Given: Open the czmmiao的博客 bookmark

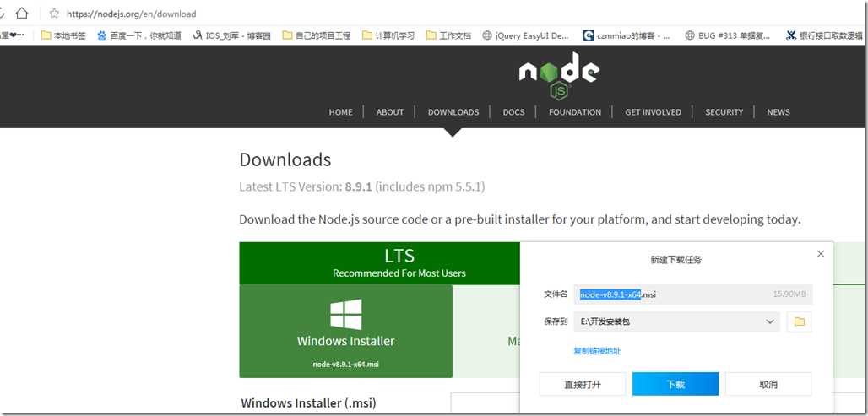Looking at the screenshot, I should click(627, 35).
